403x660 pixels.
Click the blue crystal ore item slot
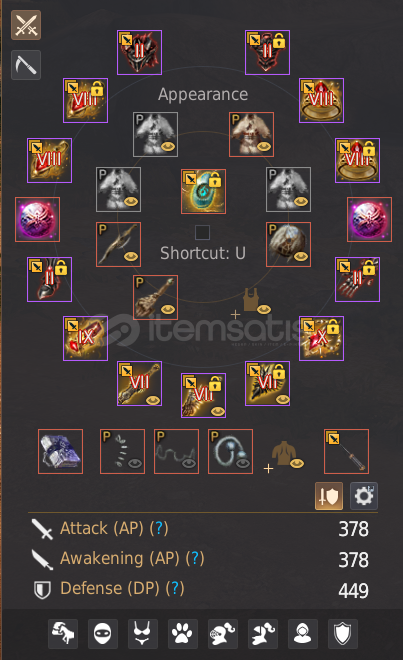coord(60,452)
